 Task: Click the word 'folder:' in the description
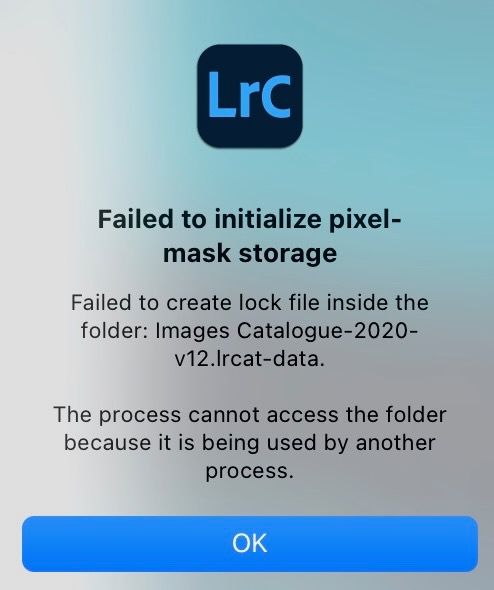(115, 331)
